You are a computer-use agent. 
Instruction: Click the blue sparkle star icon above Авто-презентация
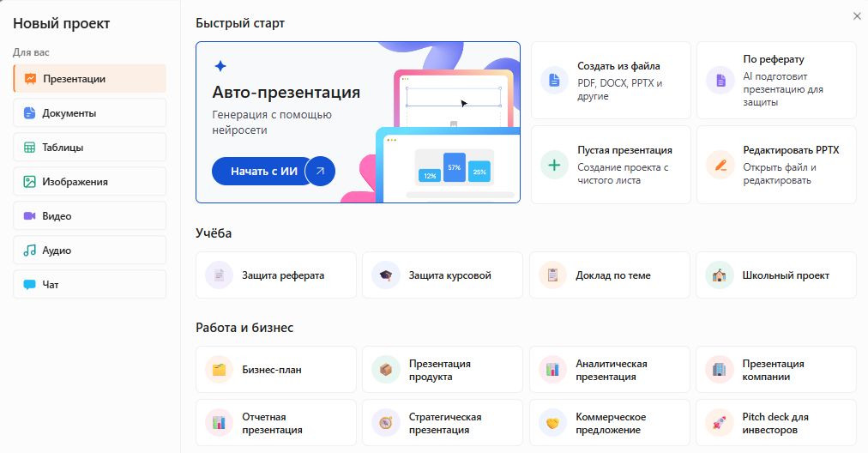[x=220, y=66]
